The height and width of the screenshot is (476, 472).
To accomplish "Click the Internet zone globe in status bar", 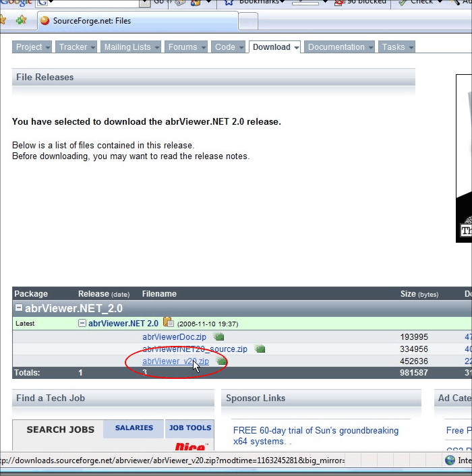I will coord(450,460).
